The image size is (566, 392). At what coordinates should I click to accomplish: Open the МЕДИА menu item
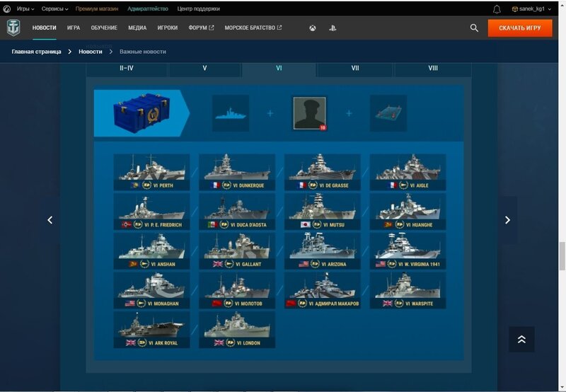click(x=137, y=28)
